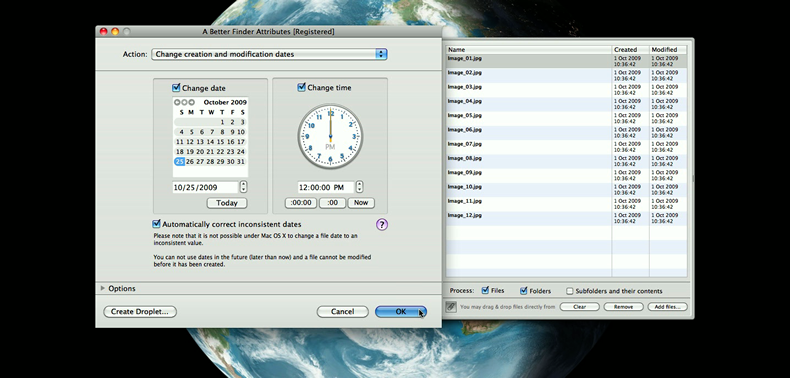Click the October 2009 month label
Image resolution: width=790 pixels, height=378 pixels.
click(x=225, y=102)
